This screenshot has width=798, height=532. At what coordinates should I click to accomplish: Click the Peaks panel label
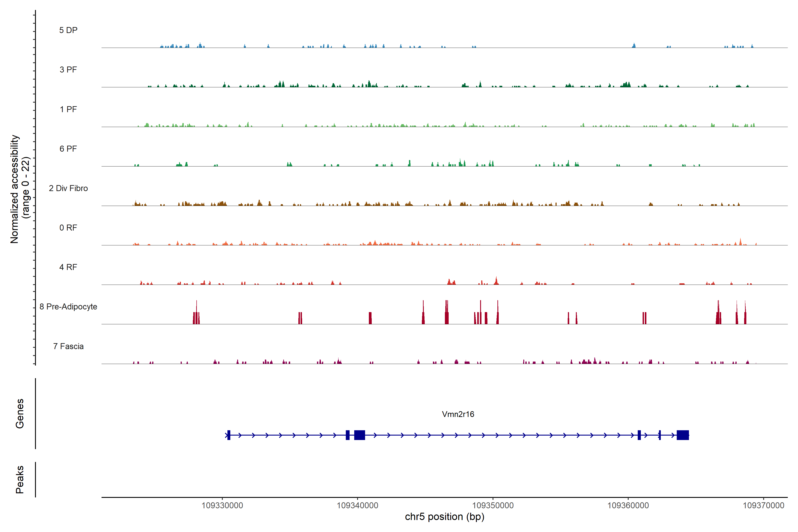tap(20, 479)
